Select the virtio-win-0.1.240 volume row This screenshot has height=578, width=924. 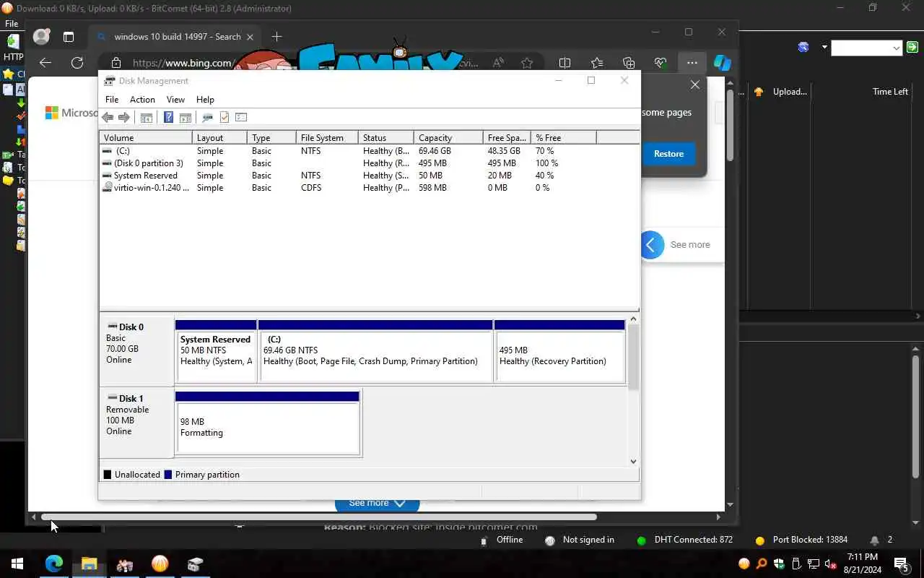point(369,188)
